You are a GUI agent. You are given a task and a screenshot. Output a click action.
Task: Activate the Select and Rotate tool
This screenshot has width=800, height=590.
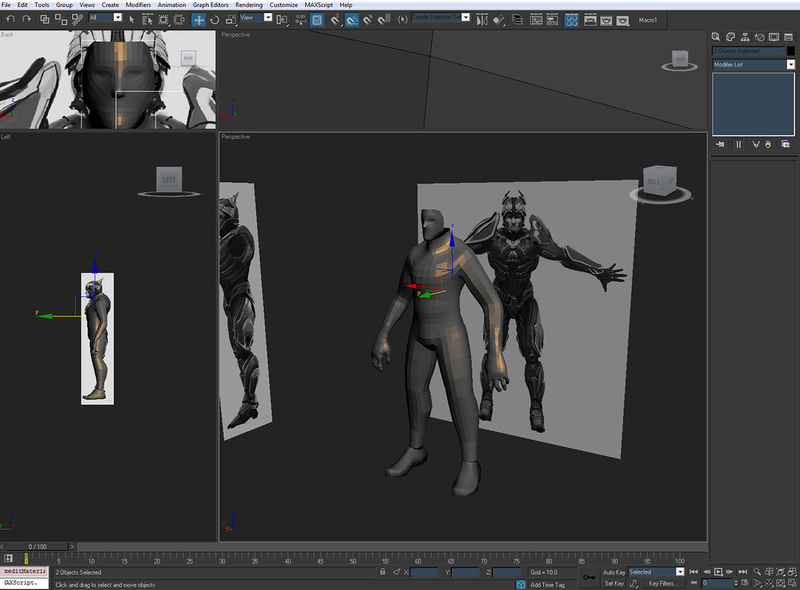(215, 19)
